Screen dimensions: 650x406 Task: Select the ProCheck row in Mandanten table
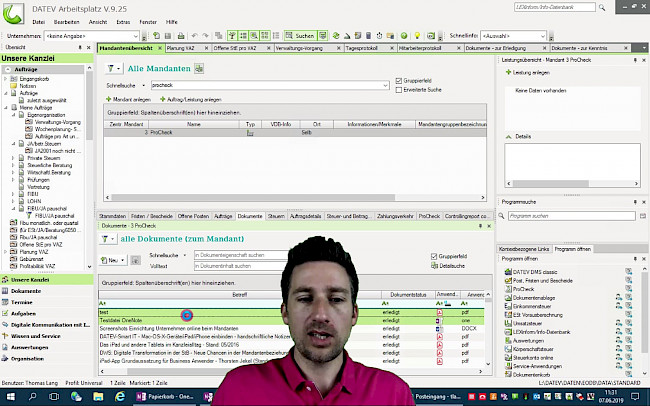pyautogui.click(x=295, y=133)
